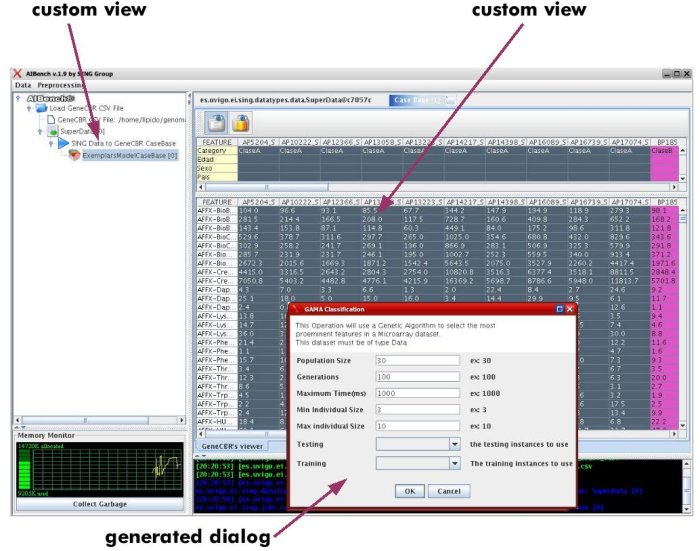This screenshot has height=551, width=700.
Task: Click the Maximum Time(ms) input field
Action: [x=417, y=393]
